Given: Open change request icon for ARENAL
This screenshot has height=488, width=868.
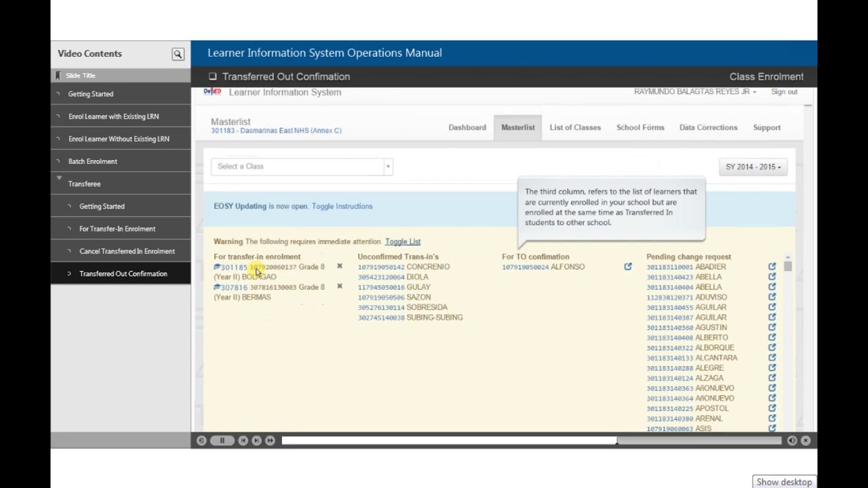Looking at the screenshot, I should click(772, 419).
